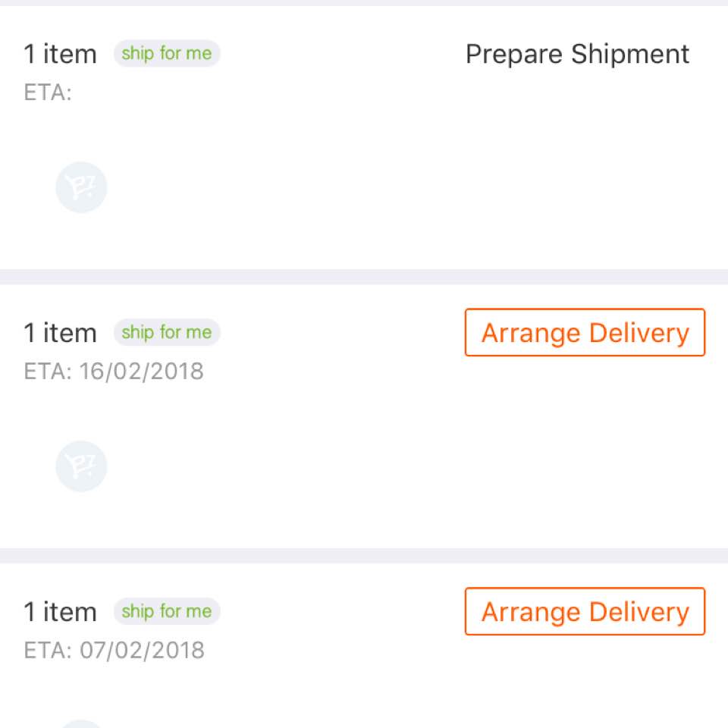This screenshot has height=728, width=728.
Task: Tap cart placeholder image in Prepare Shipment order
Action: click(x=81, y=187)
